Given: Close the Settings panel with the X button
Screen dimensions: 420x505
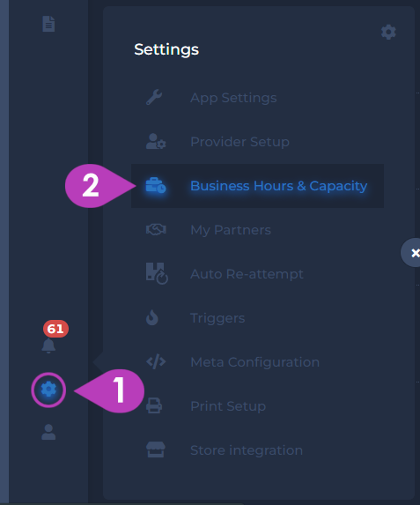Looking at the screenshot, I should (414, 253).
